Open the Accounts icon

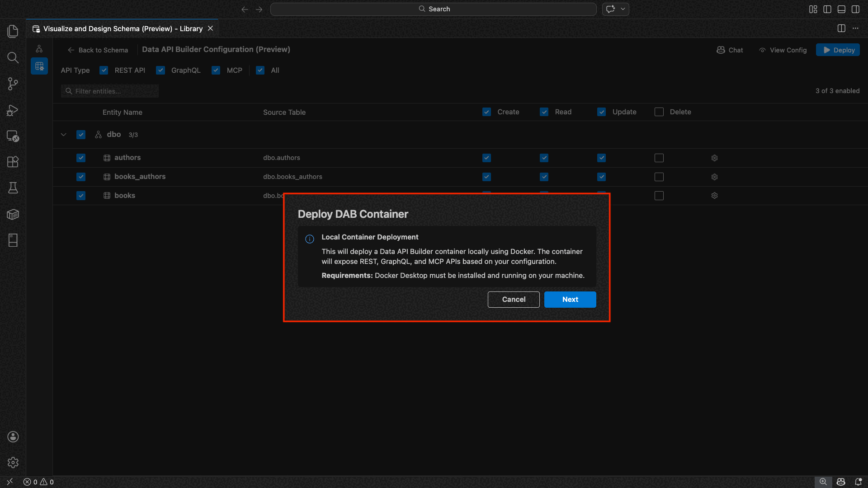(x=13, y=436)
